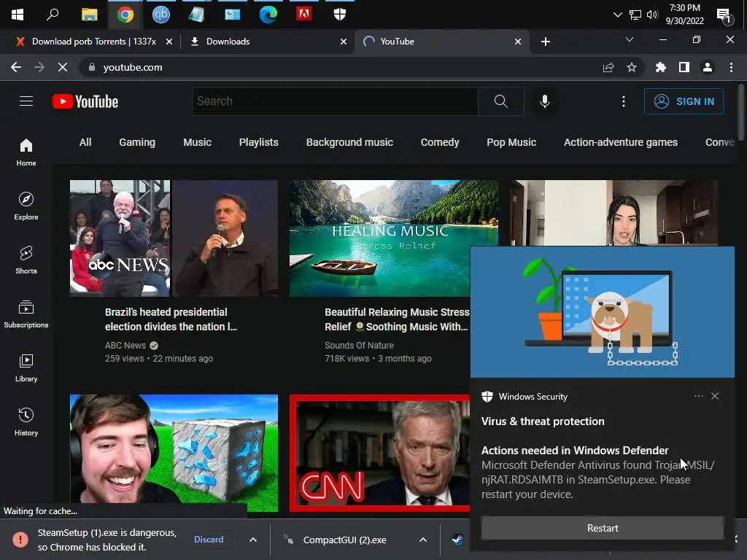747x560 pixels.
Task: Expand SteamSetup (1).exe download options
Action: click(x=253, y=540)
